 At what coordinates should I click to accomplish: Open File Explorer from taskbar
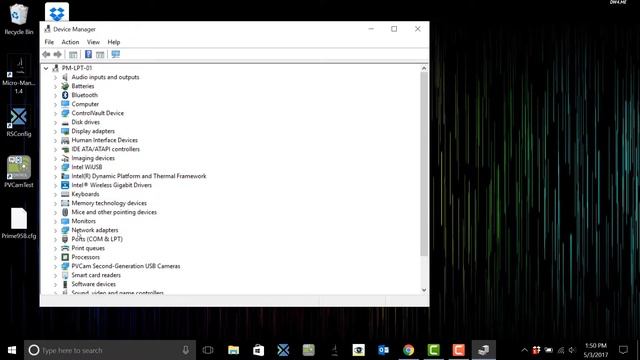click(x=233, y=350)
